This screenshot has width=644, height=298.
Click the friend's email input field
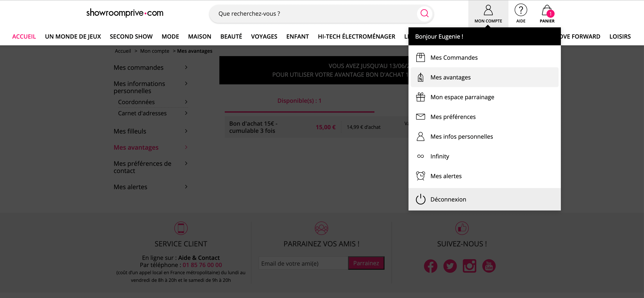click(303, 263)
